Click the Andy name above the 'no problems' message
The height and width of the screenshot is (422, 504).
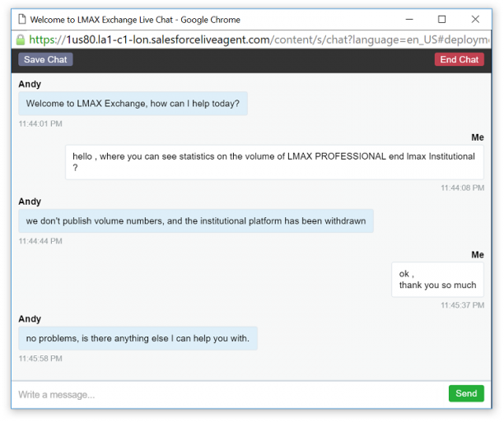tap(30, 319)
